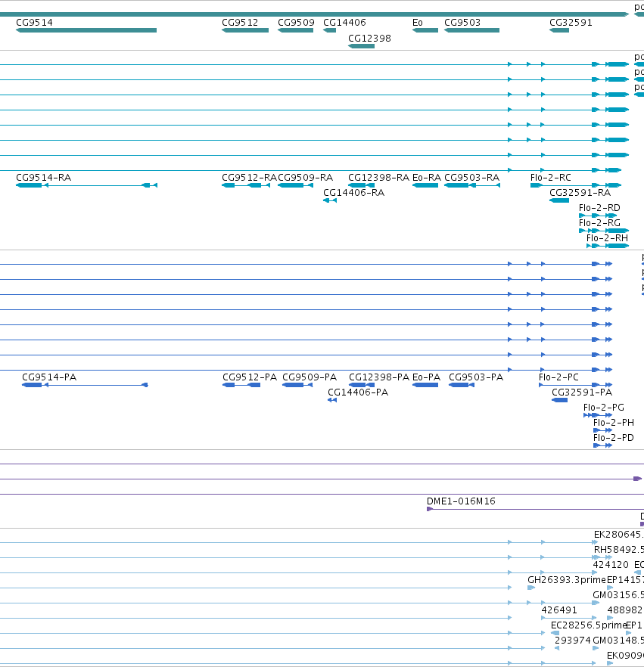This screenshot has width=644, height=667.
Task: Click the DME1-016M16 clone label
Action: pos(461,501)
